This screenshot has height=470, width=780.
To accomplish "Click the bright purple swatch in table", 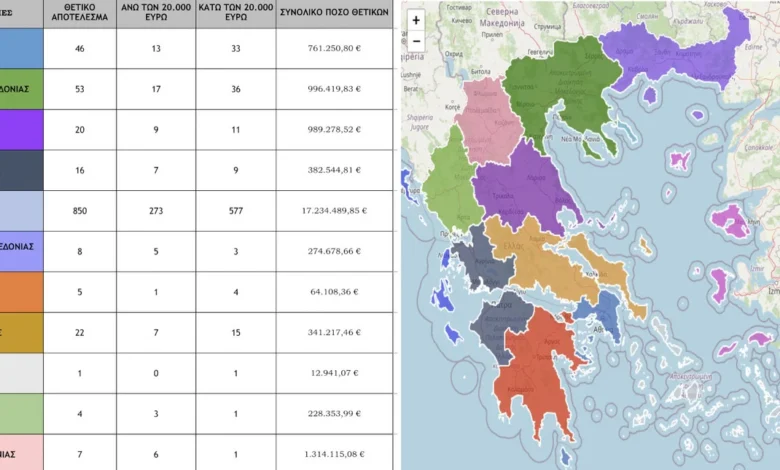I will click(x=21, y=129).
